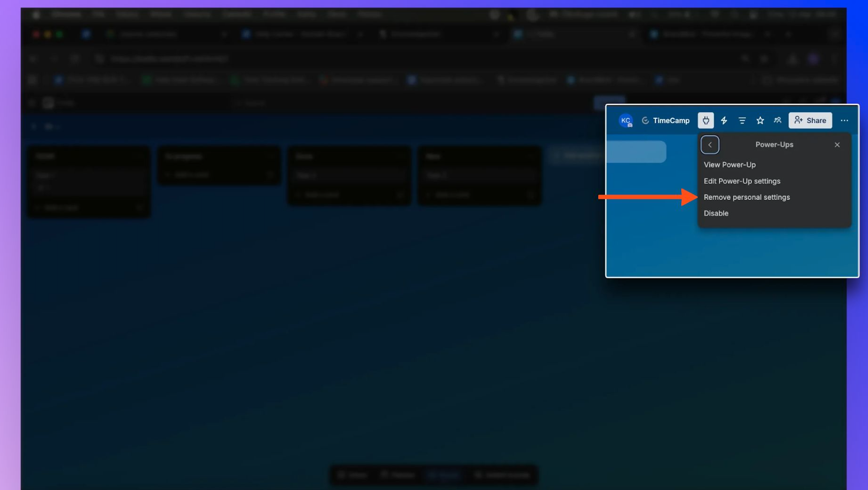Viewport: 868px width, 490px height.
Task: Open the board filter icon
Action: click(x=742, y=120)
